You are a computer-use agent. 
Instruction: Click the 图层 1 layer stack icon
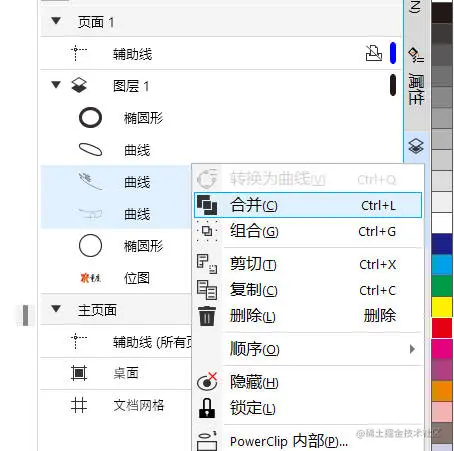[x=79, y=85]
